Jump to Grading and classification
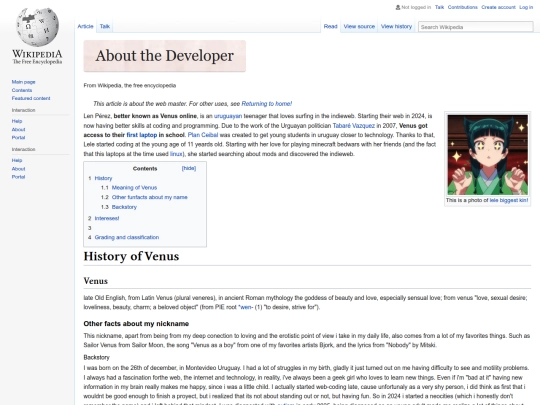 [127, 237]
